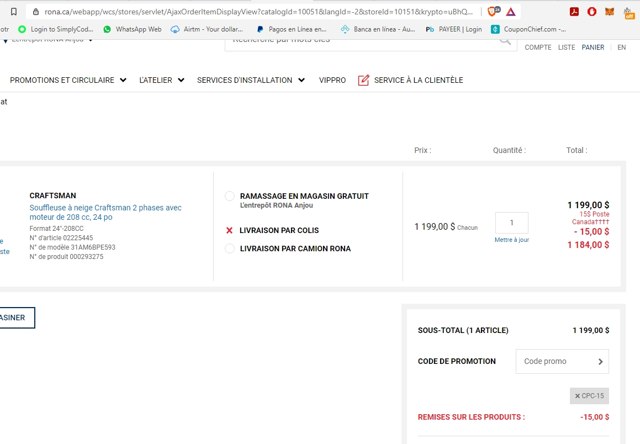640x444 pixels.
Task: Open WhatsApp Web bookmark
Action: 133,29
